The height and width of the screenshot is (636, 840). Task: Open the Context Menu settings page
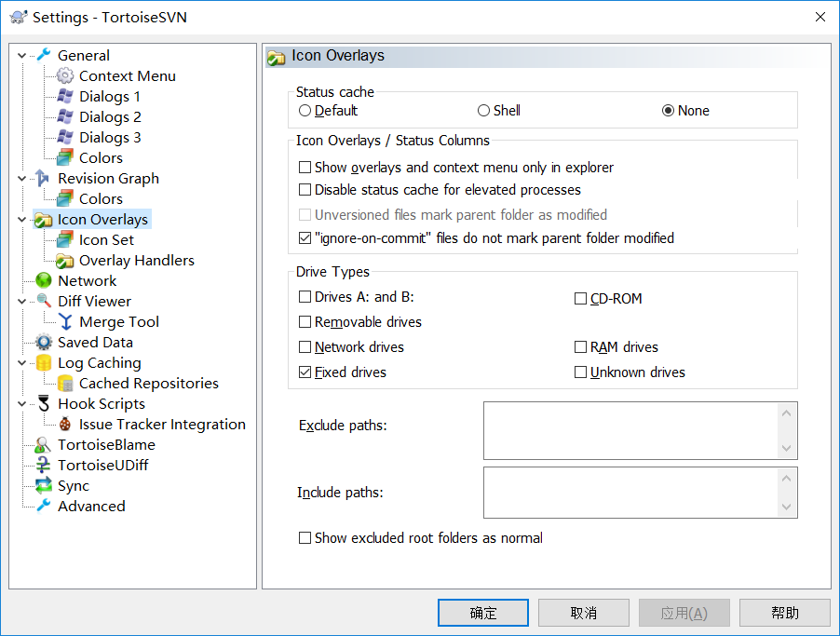click(127, 76)
